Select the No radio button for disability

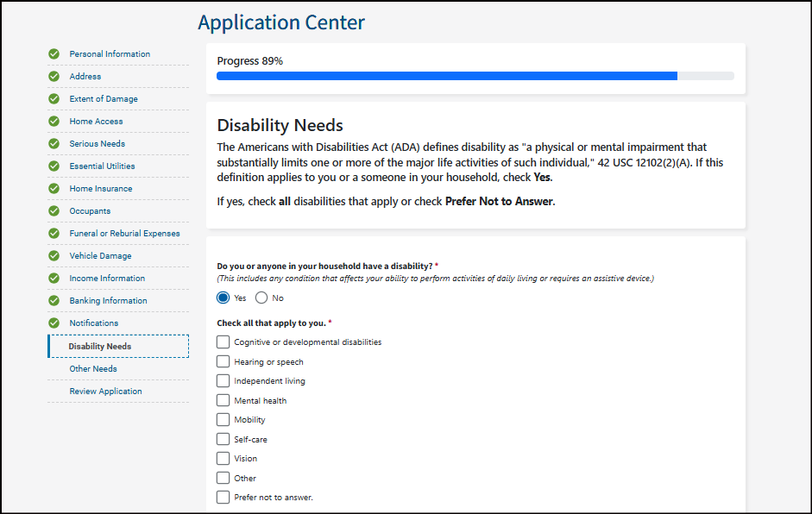coord(261,298)
